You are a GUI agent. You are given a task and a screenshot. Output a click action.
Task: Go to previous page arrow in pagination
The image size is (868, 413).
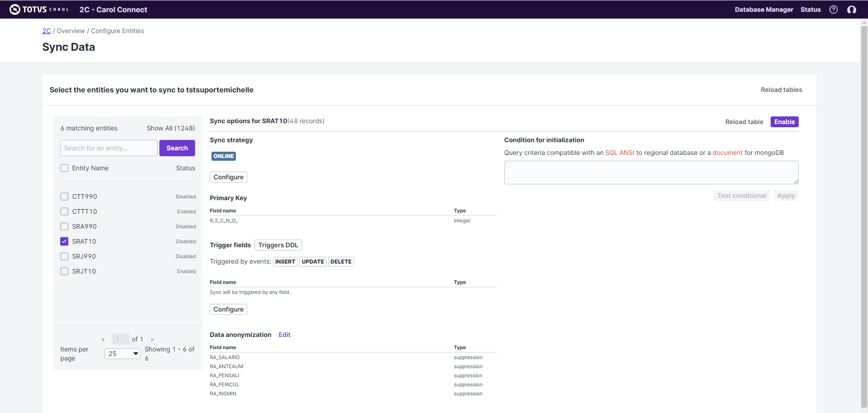(x=103, y=340)
